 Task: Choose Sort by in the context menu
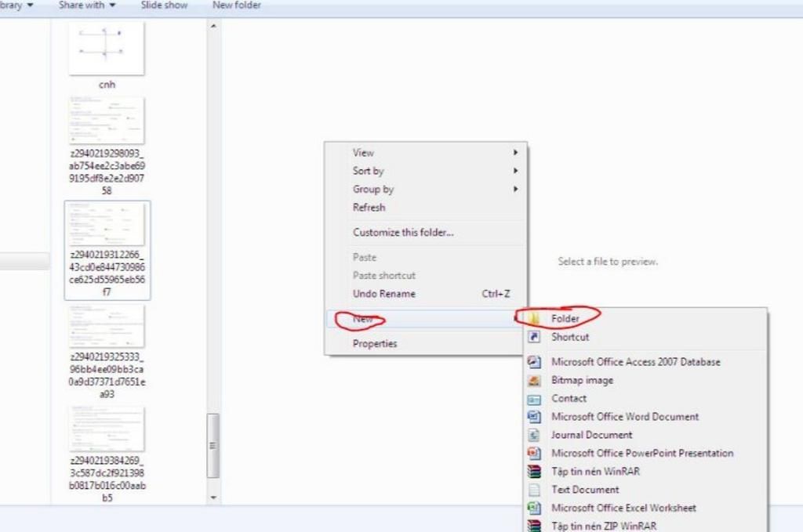425,171
